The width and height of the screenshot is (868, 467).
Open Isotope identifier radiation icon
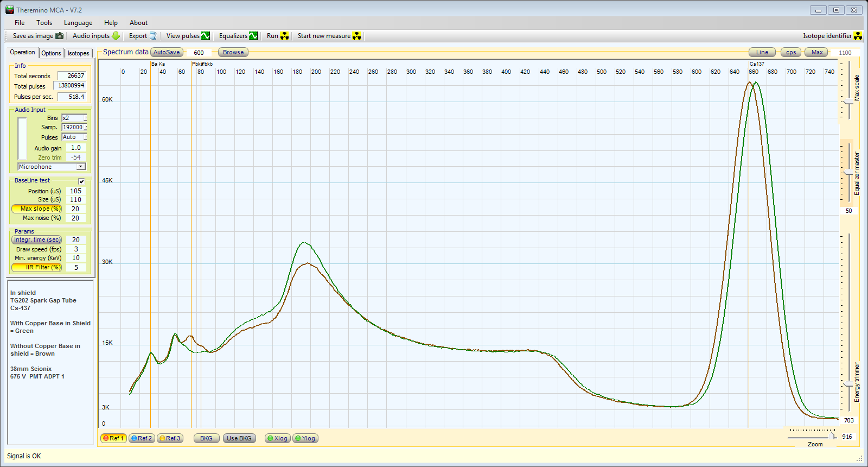tap(858, 36)
